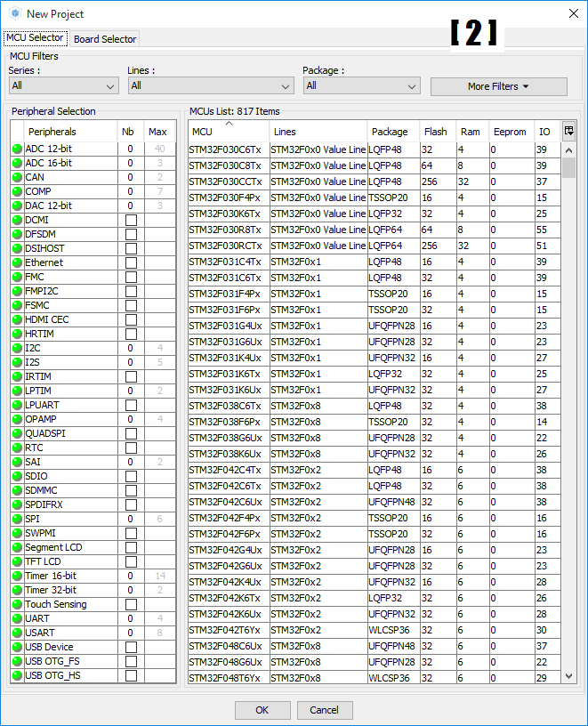Click the green status icon beside Ethernet
Viewport: 588px width, 726px height.
[x=17, y=263]
